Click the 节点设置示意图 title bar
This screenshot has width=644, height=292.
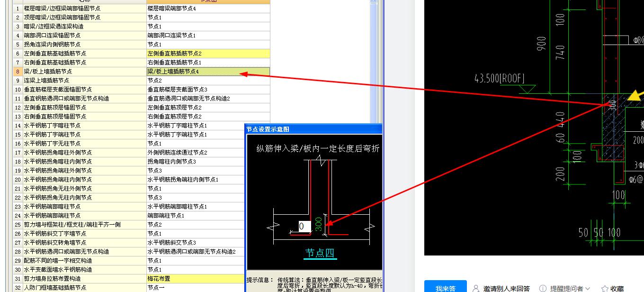[313, 129]
